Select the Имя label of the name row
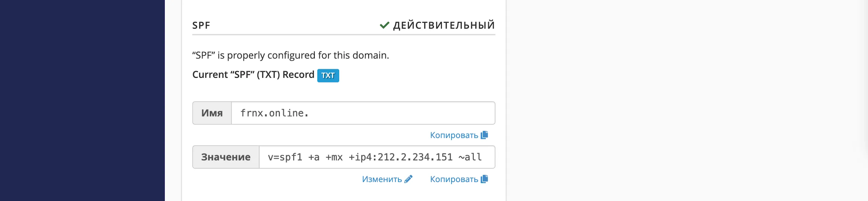This screenshot has height=201, width=868. pos(212,113)
